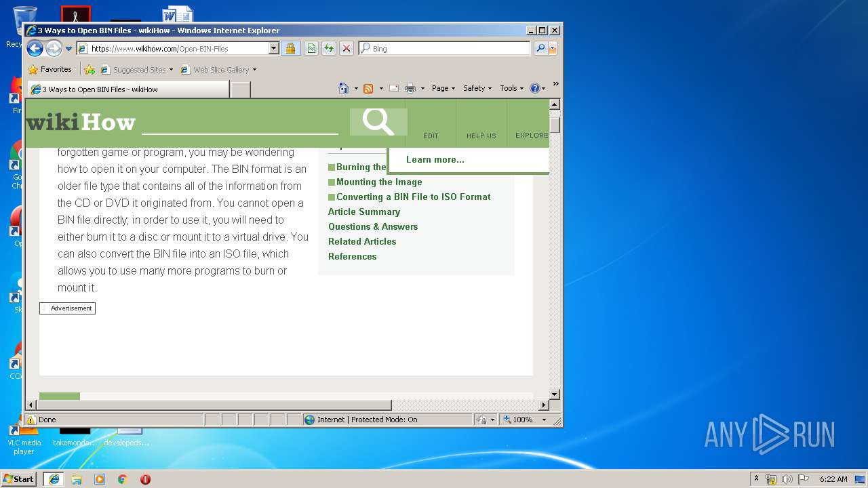Jump to Questions & Answers

click(x=373, y=226)
